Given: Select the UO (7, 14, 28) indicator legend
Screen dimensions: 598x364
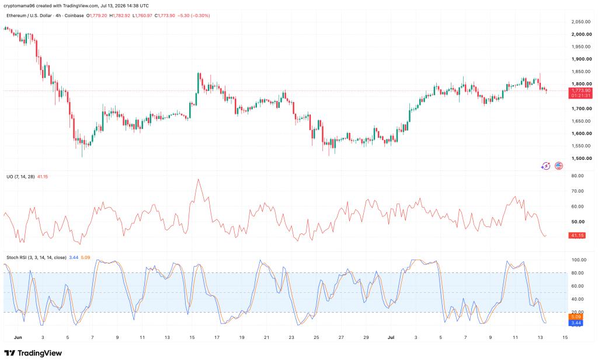Looking at the screenshot, I should [x=20, y=177].
